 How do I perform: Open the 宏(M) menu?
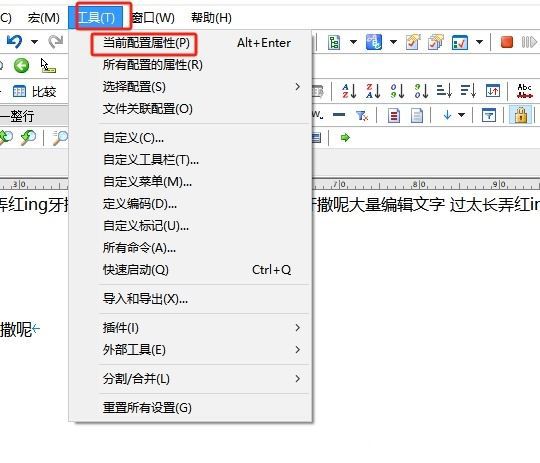(44, 18)
